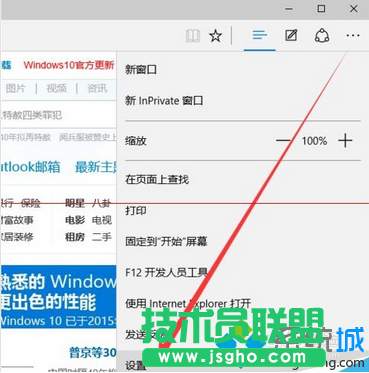This screenshot has height=373, width=369.
Task: Open the 财富故事 link
Action: pos(17,220)
